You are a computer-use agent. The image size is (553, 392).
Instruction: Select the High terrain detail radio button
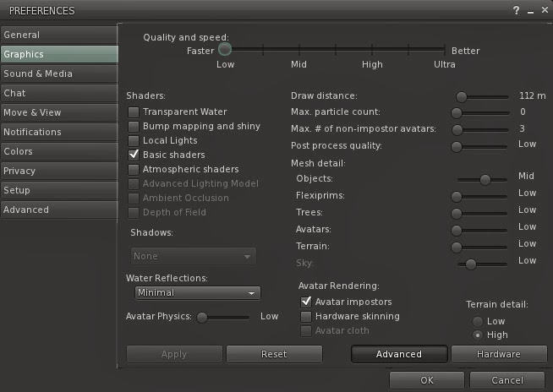pyautogui.click(x=479, y=335)
